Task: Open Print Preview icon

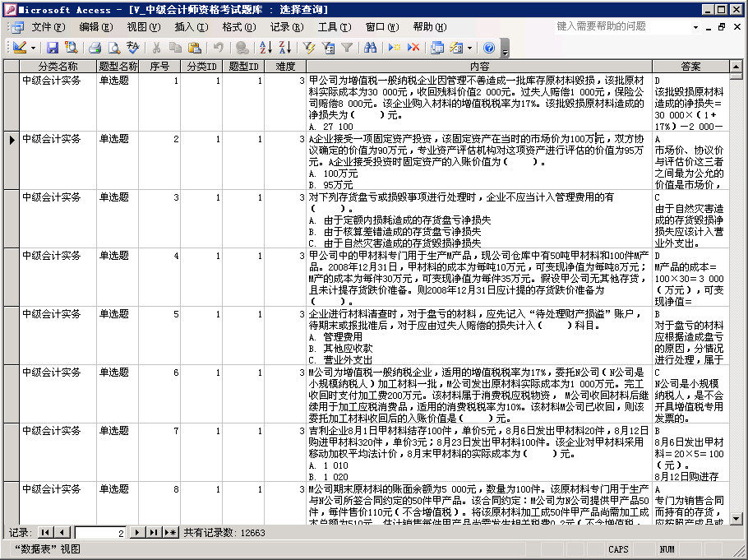Action: (113, 47)
